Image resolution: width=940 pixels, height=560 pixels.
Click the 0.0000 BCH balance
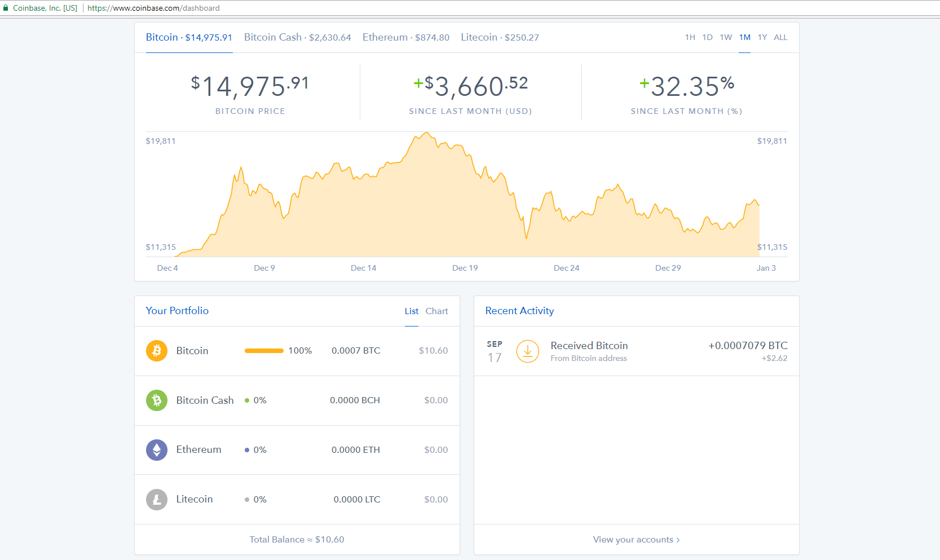tap(355, 400)
